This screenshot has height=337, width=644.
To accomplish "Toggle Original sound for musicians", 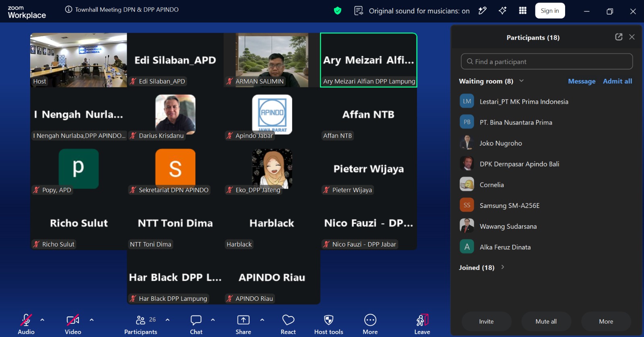I will coord(412,11).
